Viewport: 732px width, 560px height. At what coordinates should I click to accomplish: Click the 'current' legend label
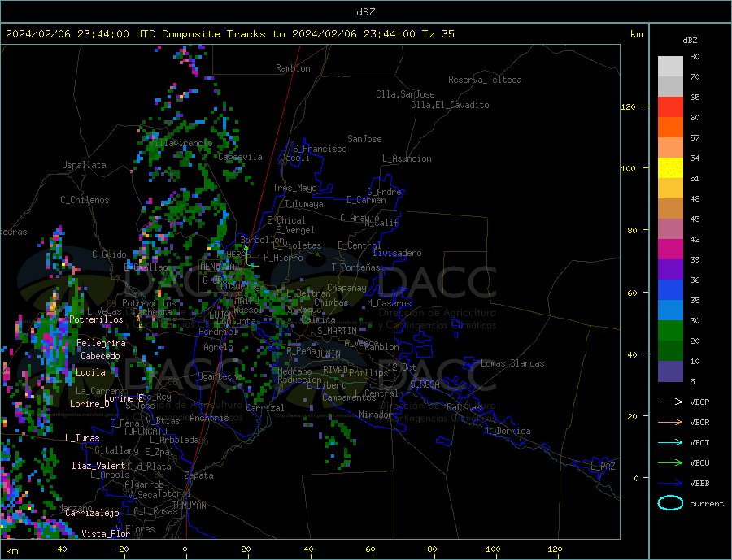click(707, 504)
